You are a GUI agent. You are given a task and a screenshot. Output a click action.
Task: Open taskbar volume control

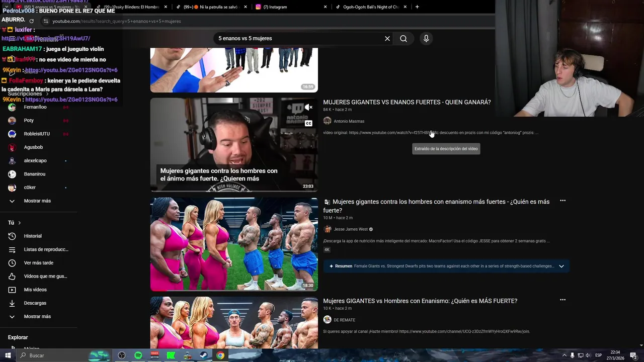588,355
